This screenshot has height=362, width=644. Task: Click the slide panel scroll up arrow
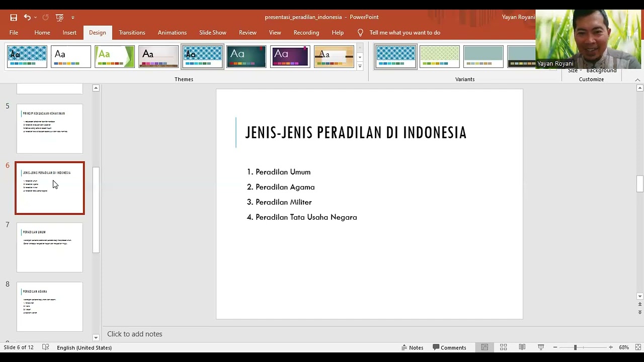tap(96, 88)
